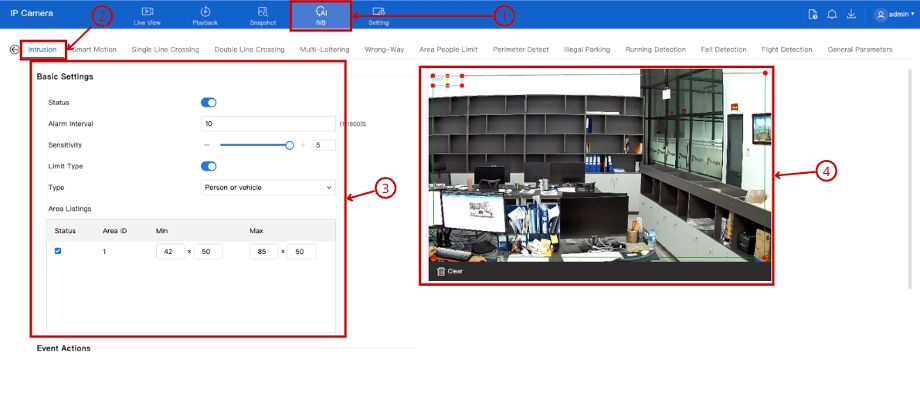Click the camera video preview

[599, 167]
